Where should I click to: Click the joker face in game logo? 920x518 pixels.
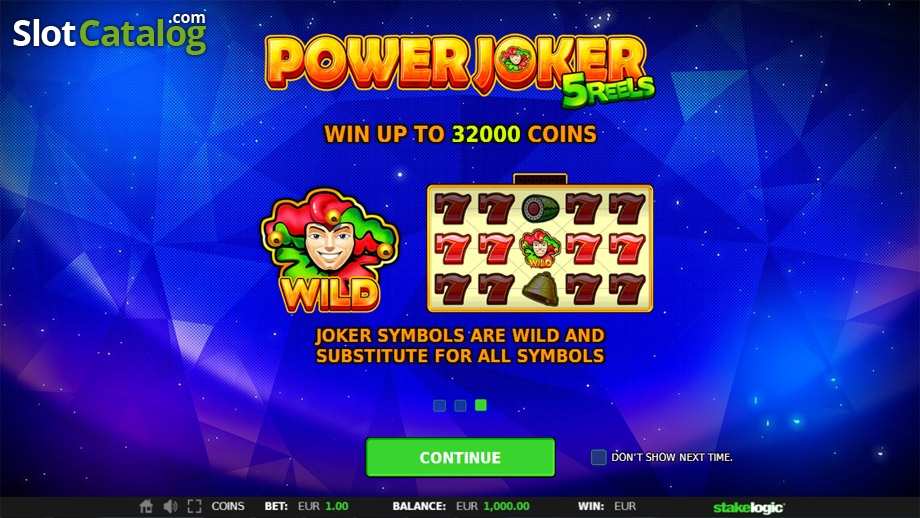(x=515, y=59)
